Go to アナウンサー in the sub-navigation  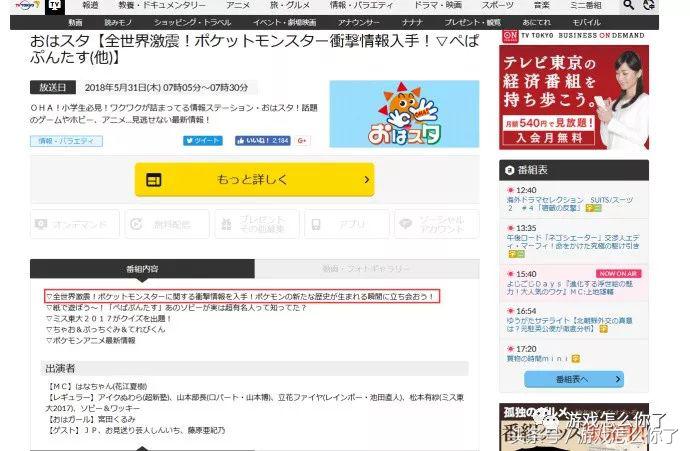[x=359, y=22]
